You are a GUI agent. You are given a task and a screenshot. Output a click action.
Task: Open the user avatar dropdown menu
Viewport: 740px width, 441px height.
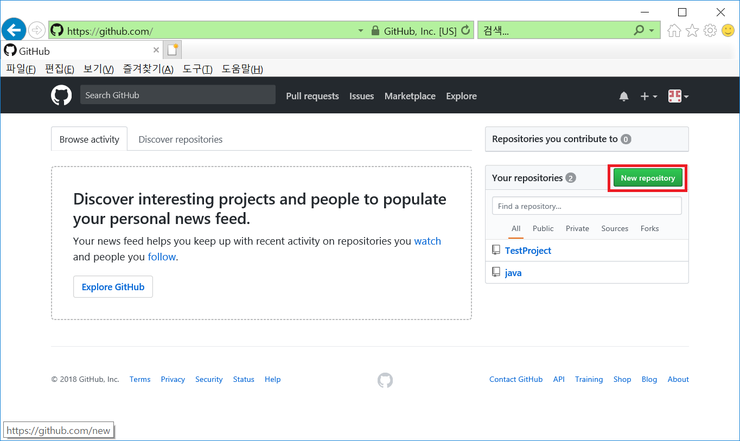click(678, 96)
